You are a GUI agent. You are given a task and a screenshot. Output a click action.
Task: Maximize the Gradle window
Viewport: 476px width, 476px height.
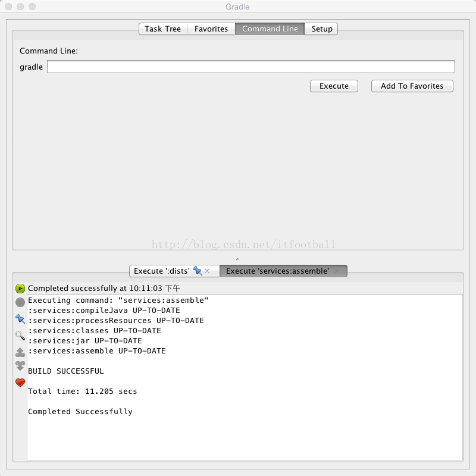[x=32, y=7]
